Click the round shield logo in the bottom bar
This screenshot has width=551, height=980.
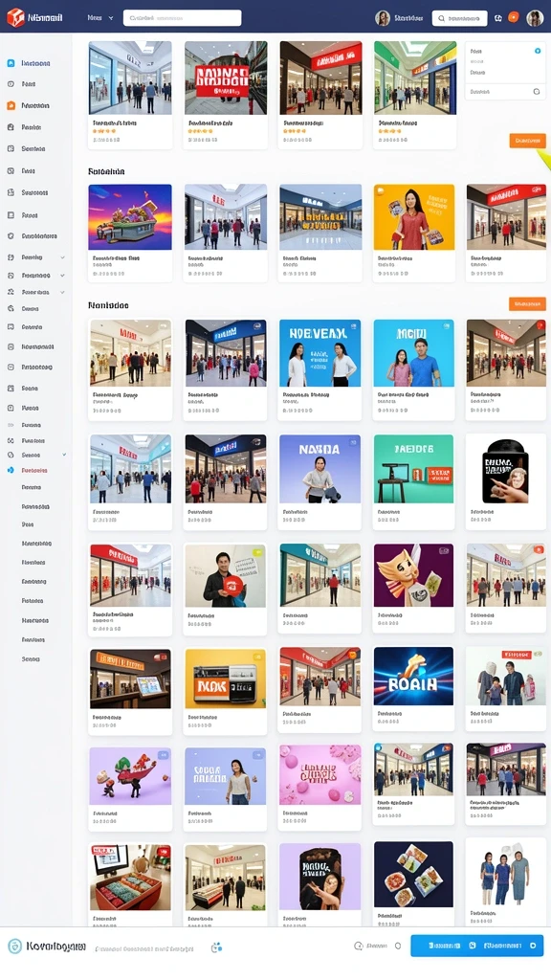(x=14, y=947)
